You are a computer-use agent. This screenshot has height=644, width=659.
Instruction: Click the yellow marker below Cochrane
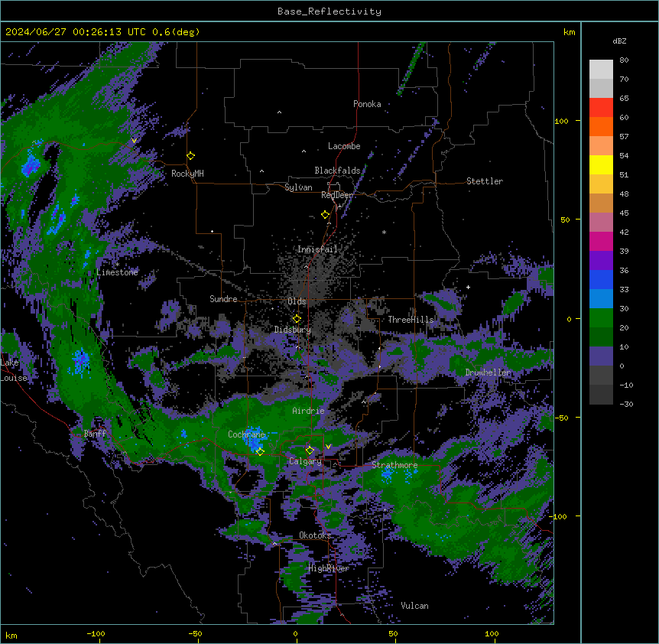point(260,452)
